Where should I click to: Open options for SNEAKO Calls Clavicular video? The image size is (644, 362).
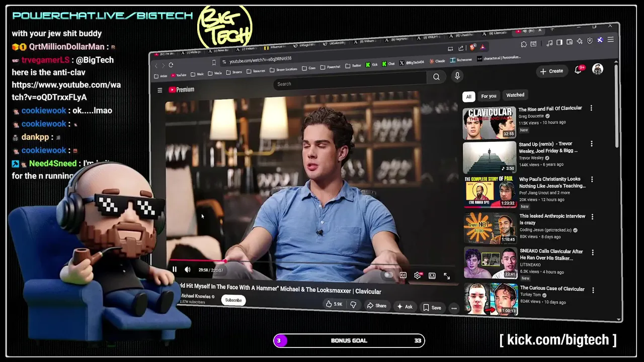tap(592, 252)
